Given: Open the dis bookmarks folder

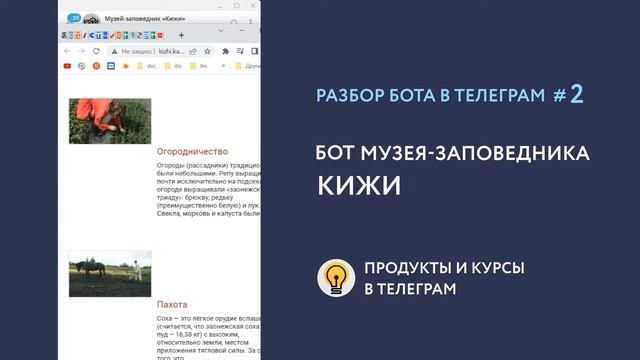Looking at the screenshot, I should click(x=173, y=66).
